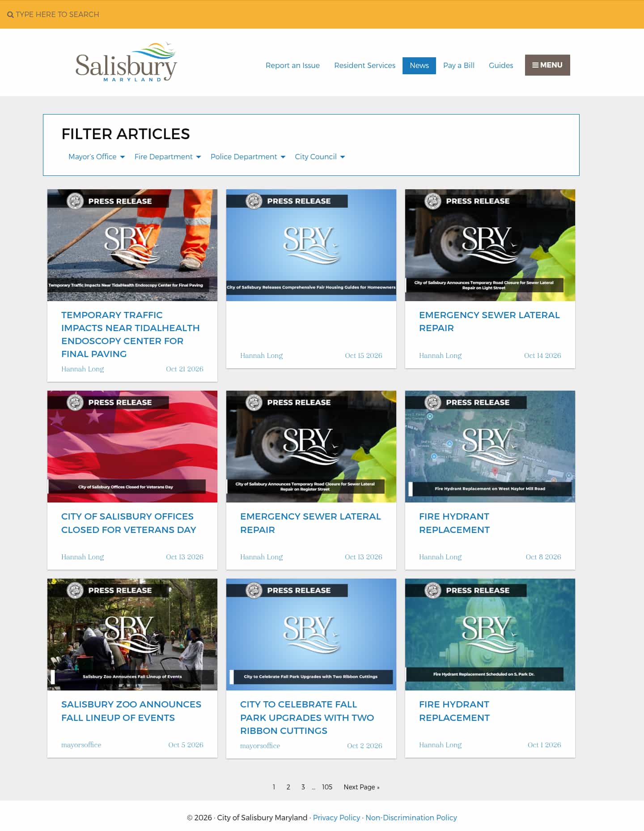Open City of Salisbury Offices Closed headline

pyautogui.click(x=129, y=523)
